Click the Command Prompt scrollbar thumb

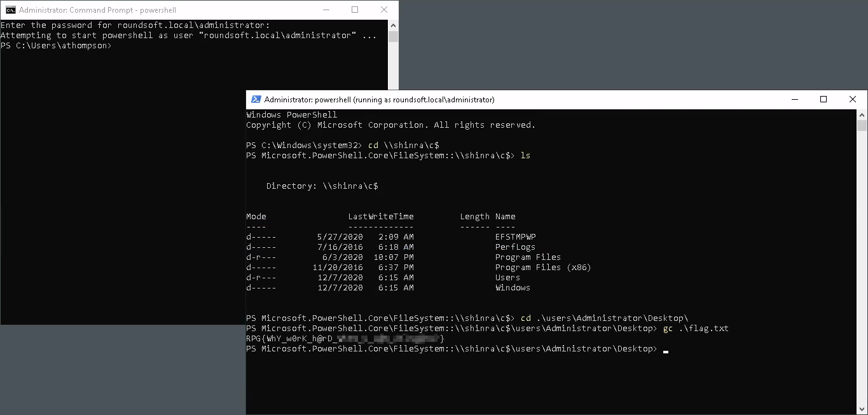[393, 36]
